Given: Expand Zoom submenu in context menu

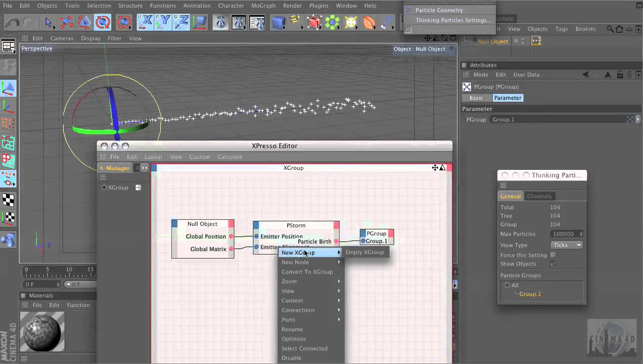Looking at the screenshot, I should 311,282.
